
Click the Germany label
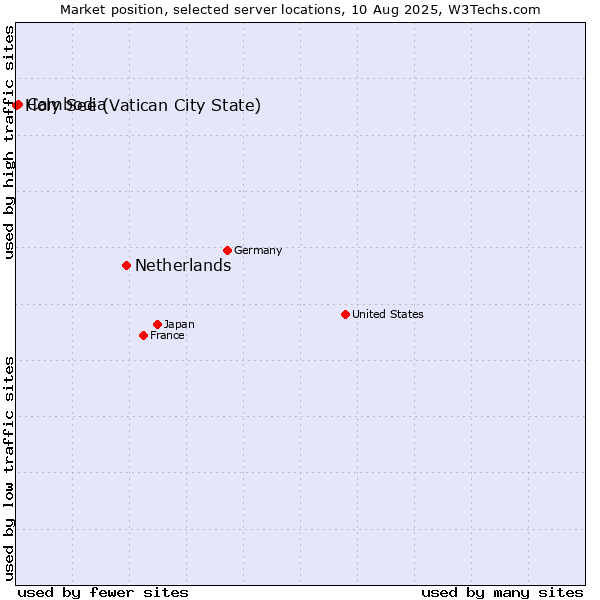pyautogui.click(x=258, y=251)
